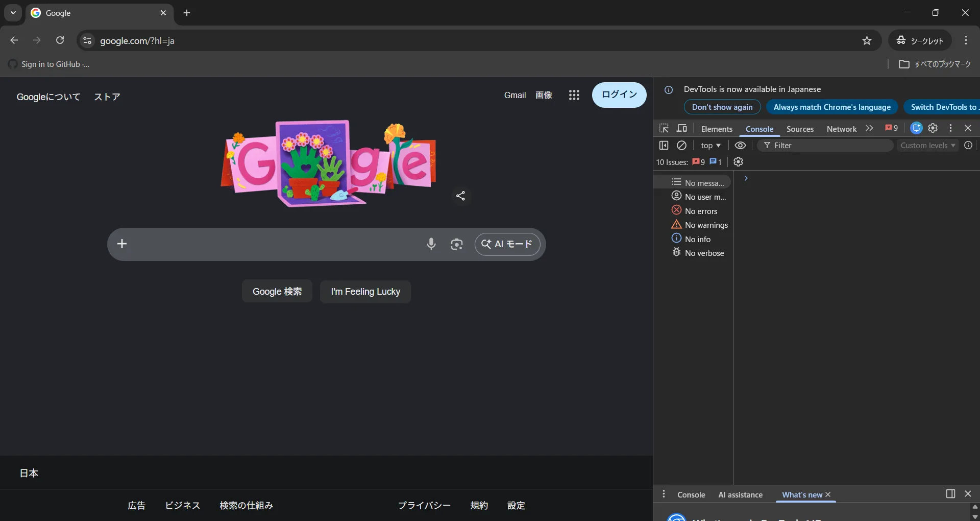Open the drawer Console tab
The width and height of the screenshot is (980, 521).
691,494
